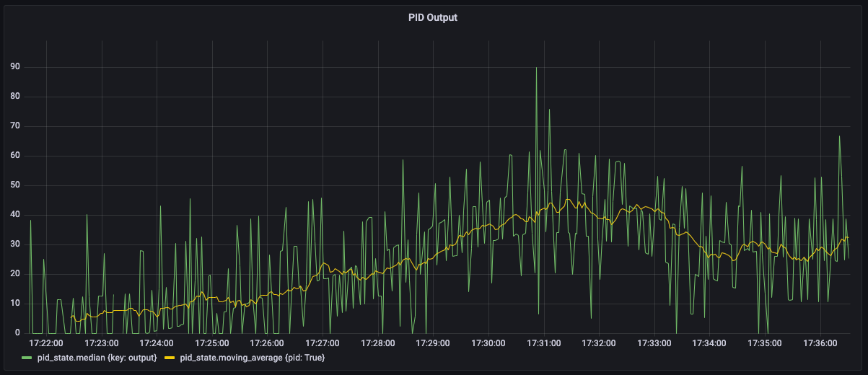The height and width of the screenshot is (375, 868).
Task: Click the 17:35:00 time axis label
Action: [x=766, y=343]
